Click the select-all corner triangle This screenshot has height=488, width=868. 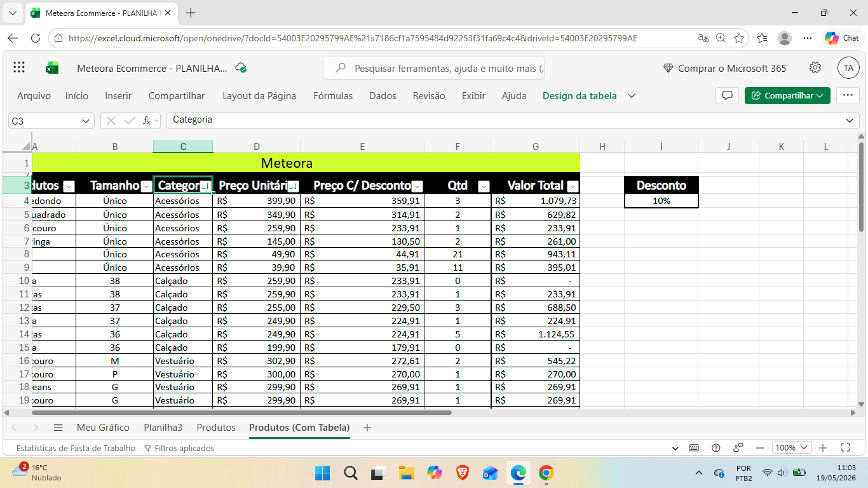pos(26,146)
